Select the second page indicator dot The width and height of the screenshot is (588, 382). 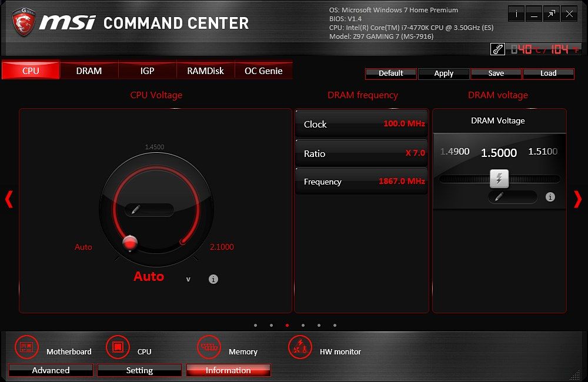[271, 326]
